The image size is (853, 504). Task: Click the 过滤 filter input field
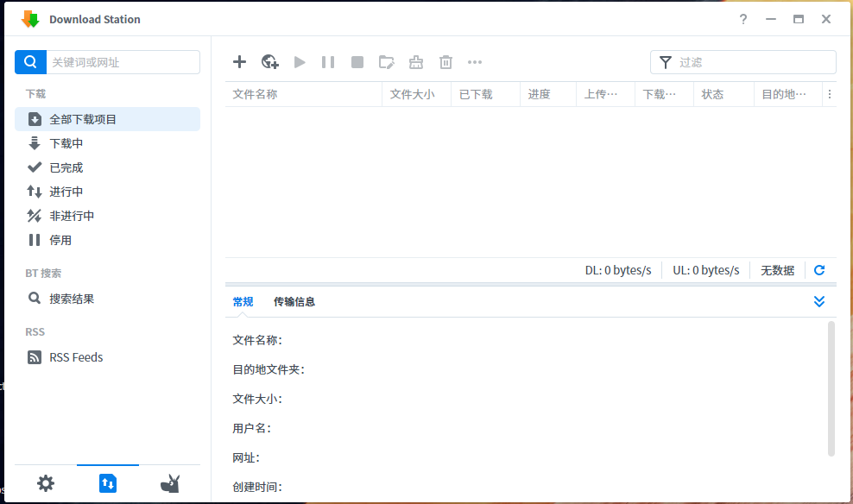click(x=753, y=62)
